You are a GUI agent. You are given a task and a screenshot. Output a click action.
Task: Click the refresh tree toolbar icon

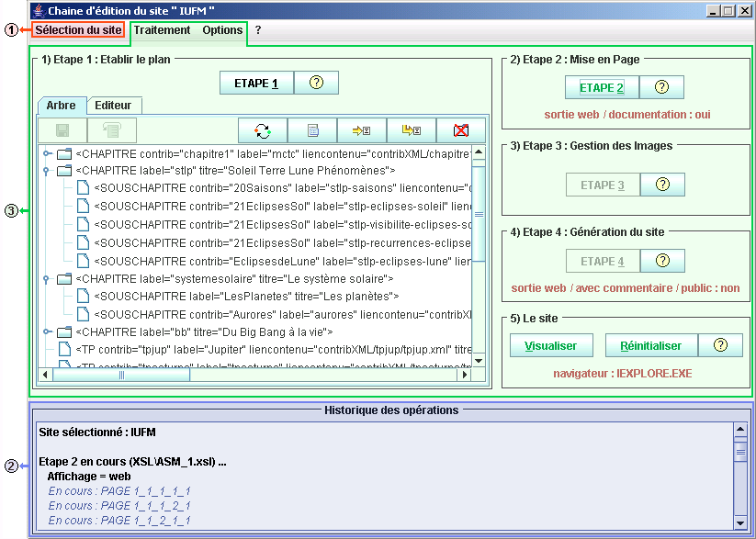point(263,130)
